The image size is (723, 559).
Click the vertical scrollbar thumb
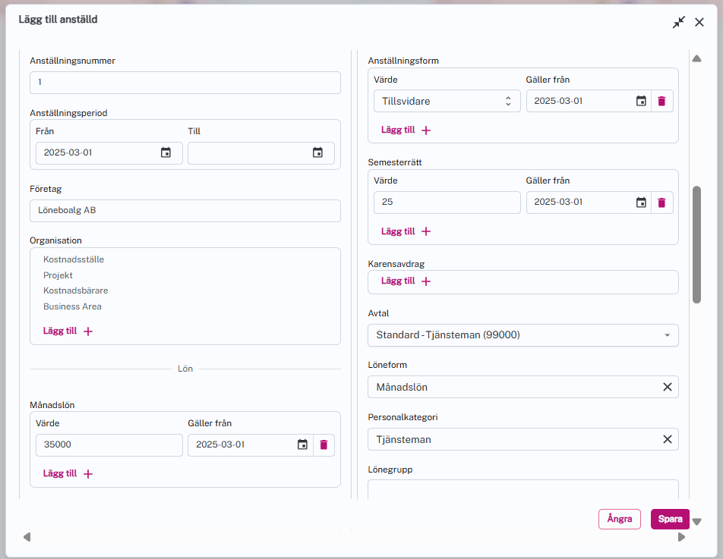click(697, 244)
